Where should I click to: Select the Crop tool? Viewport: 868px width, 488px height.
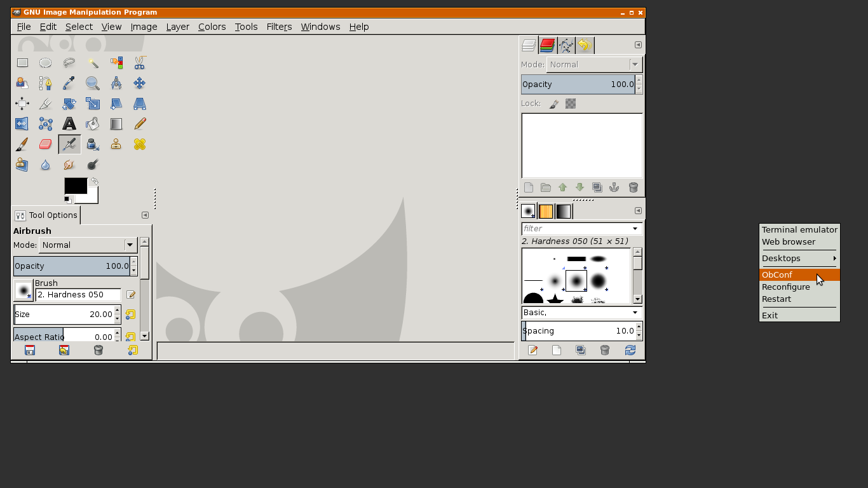(x=45, y=104)
